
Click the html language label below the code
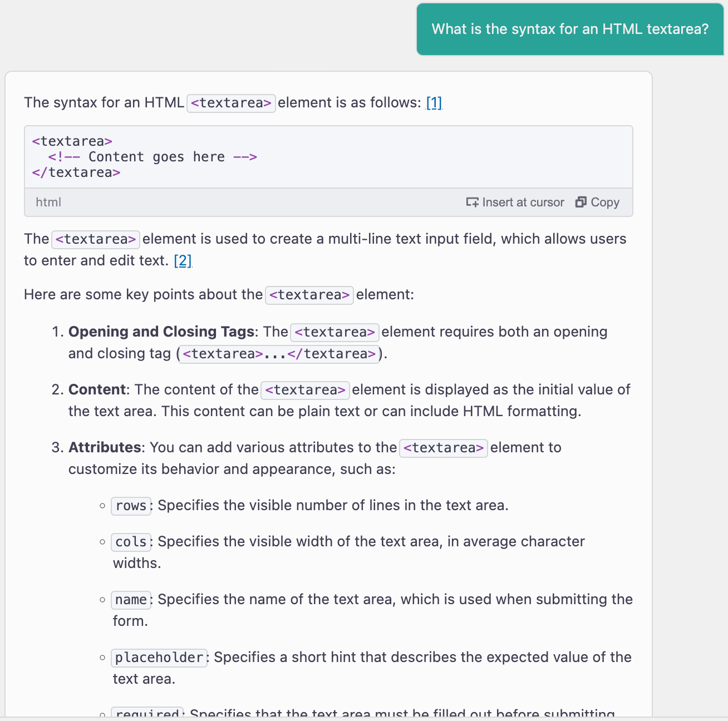coord(48,202)
